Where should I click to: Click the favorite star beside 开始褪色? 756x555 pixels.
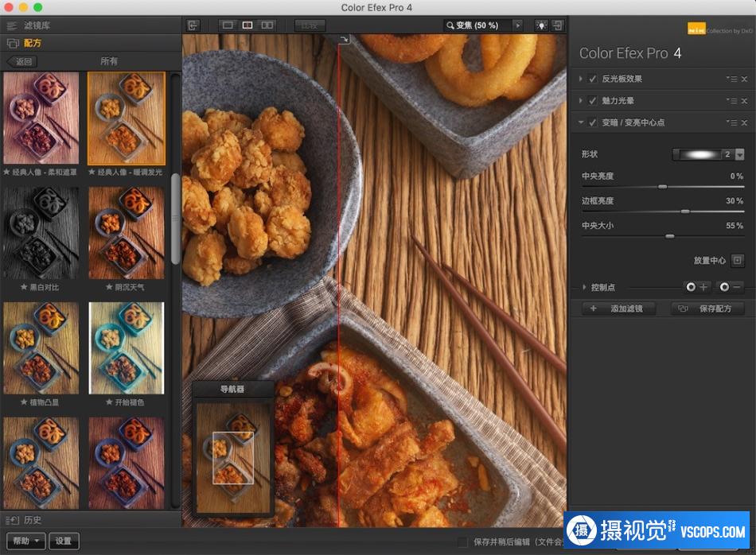point(109,402)
